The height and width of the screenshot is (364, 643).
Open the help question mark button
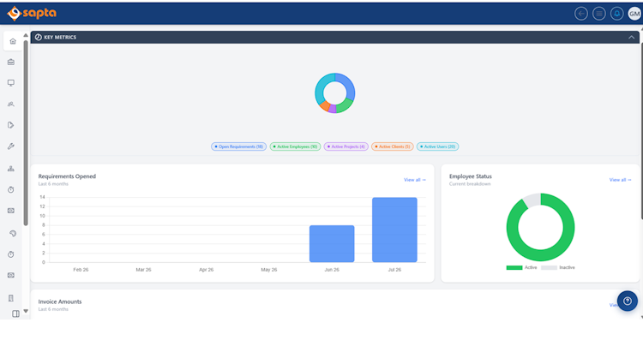coord(628,301)
